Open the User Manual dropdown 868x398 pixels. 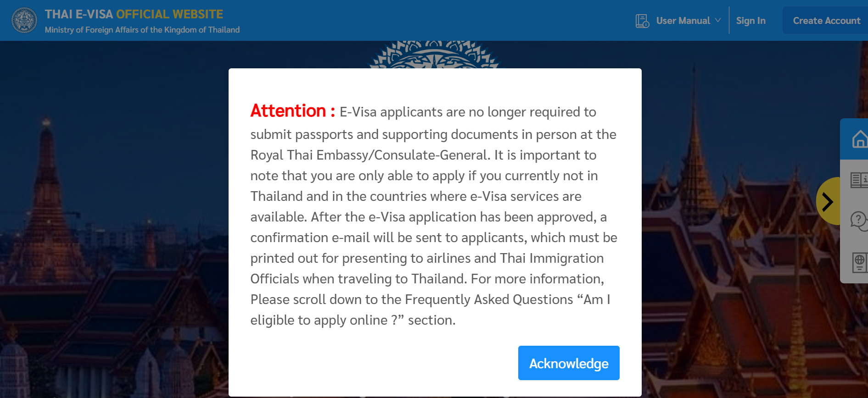683,20
